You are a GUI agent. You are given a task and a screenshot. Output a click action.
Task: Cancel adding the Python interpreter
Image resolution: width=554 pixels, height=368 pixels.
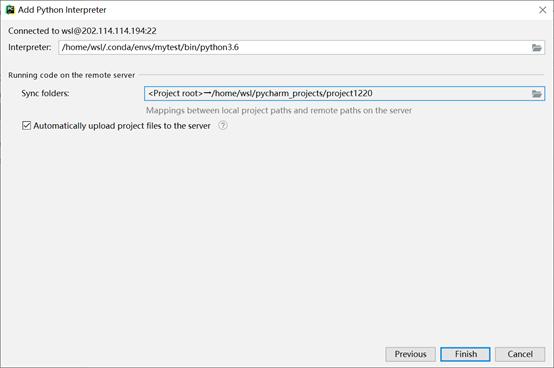520,354
